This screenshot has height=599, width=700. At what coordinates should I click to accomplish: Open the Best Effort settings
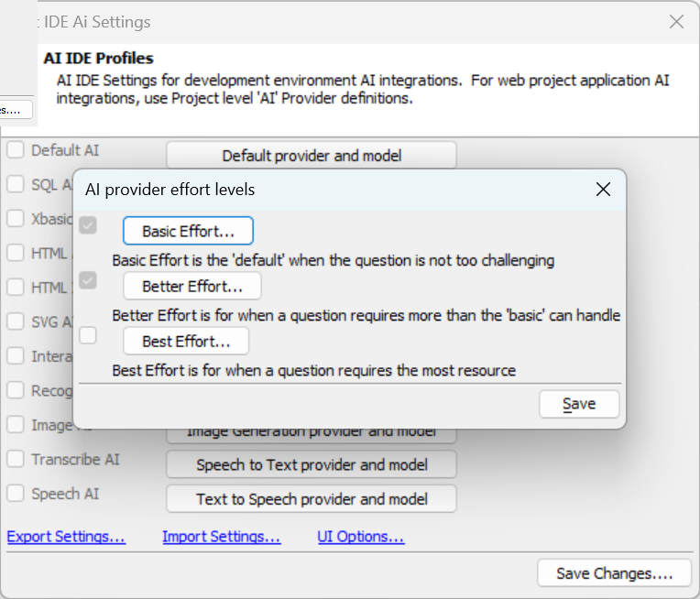(x=186, y=342)
